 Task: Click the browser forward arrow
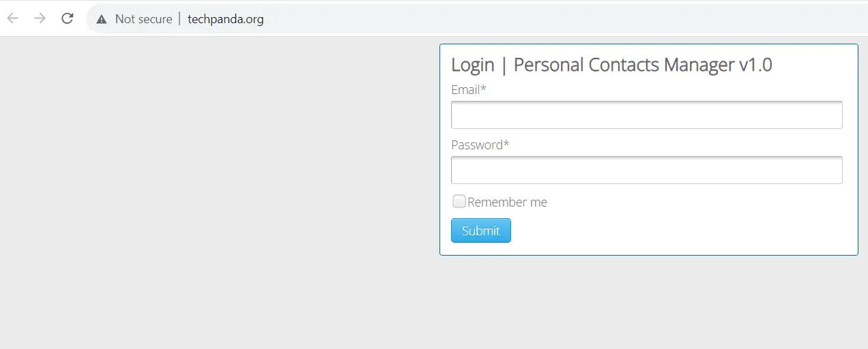(40, 18)
